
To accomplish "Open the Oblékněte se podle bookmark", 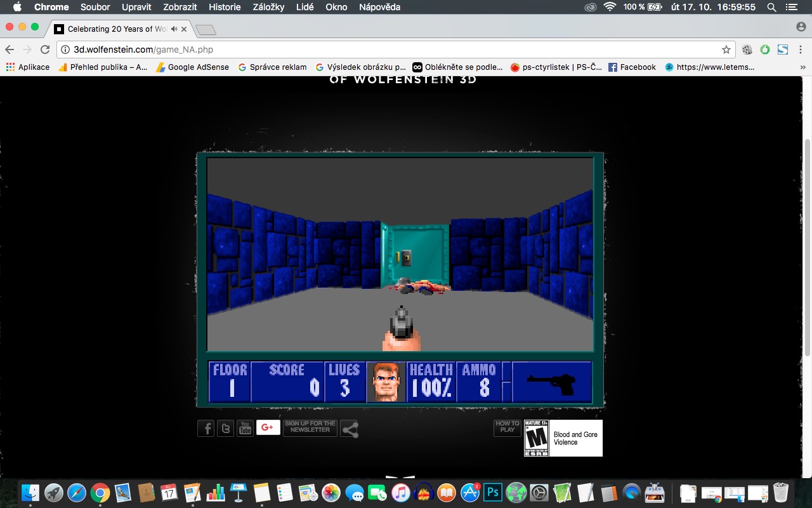I will 458,67.
